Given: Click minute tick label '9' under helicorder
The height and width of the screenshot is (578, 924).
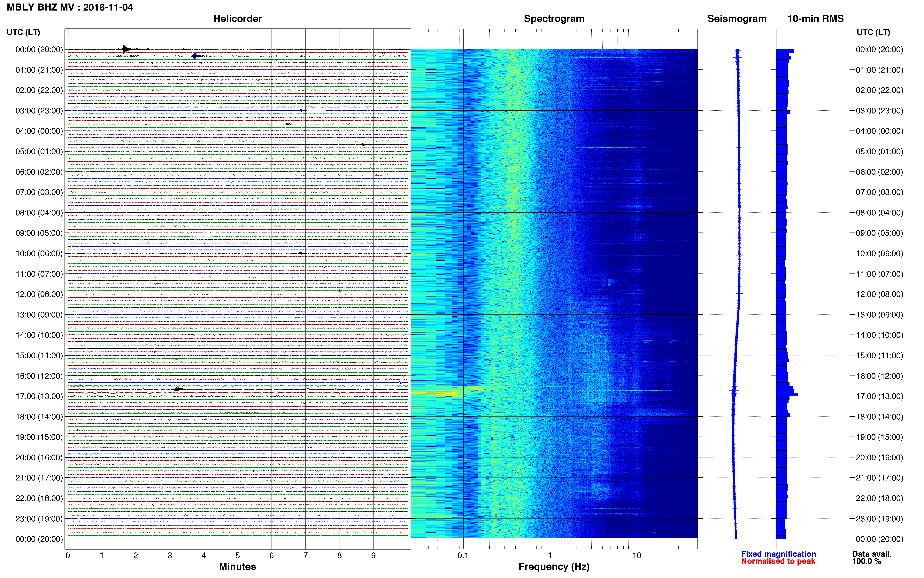Looking at the screenshot, I should (x=373, y=555).
